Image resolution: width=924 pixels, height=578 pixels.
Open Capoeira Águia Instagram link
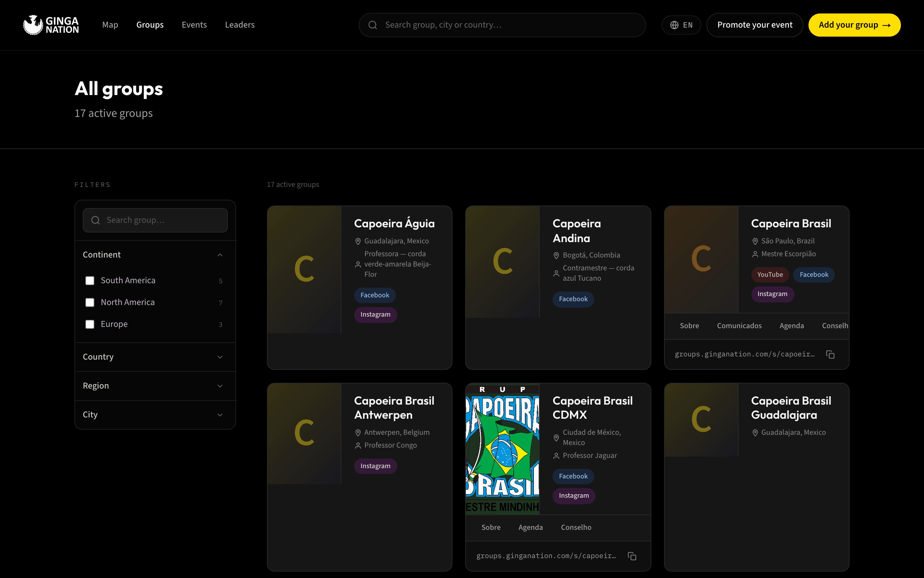(375, 315)
